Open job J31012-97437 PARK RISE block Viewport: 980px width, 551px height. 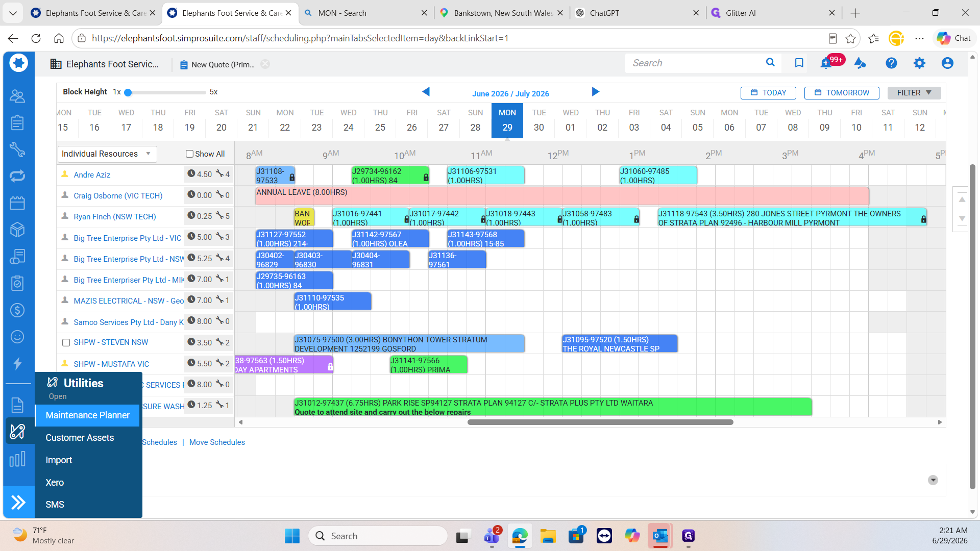click(x=553, y=407)
